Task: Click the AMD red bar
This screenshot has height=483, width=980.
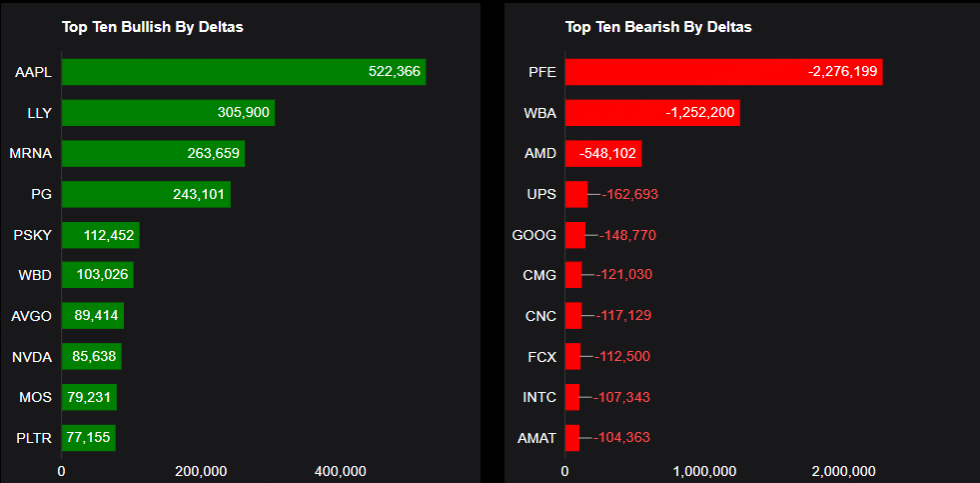Action: click(x=603, y=153)
